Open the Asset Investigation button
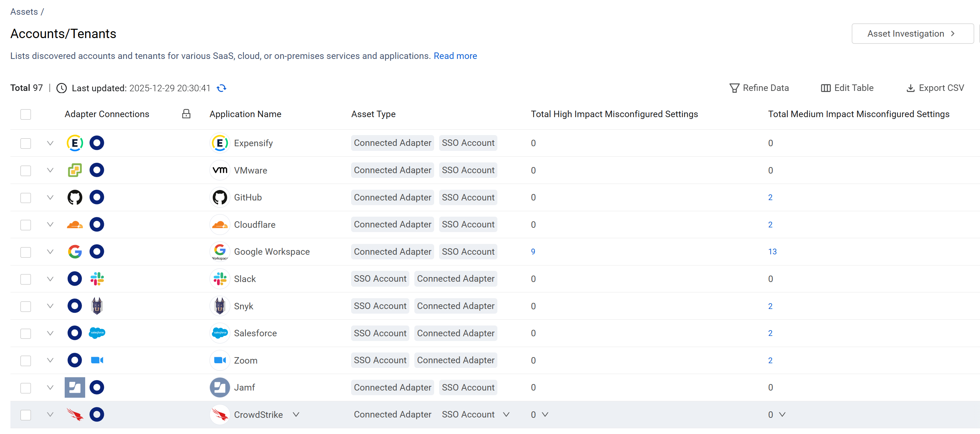The width and height of the screenshot is (980, 434). click(912, 33)
